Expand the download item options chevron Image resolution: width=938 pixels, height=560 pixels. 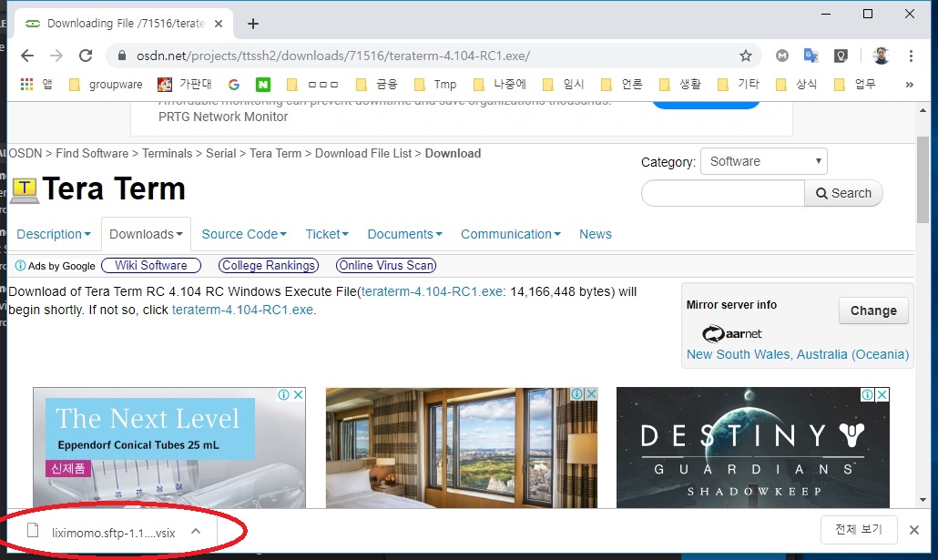click(x=196, y=531)
